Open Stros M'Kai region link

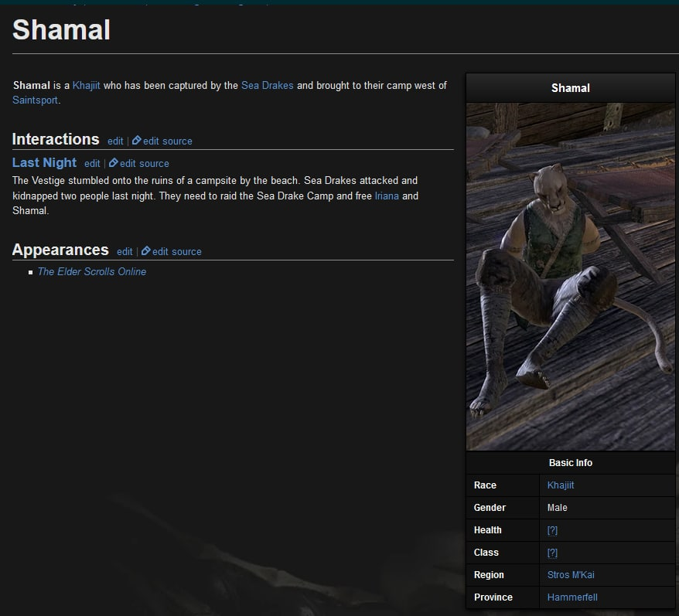pos(571,575)
